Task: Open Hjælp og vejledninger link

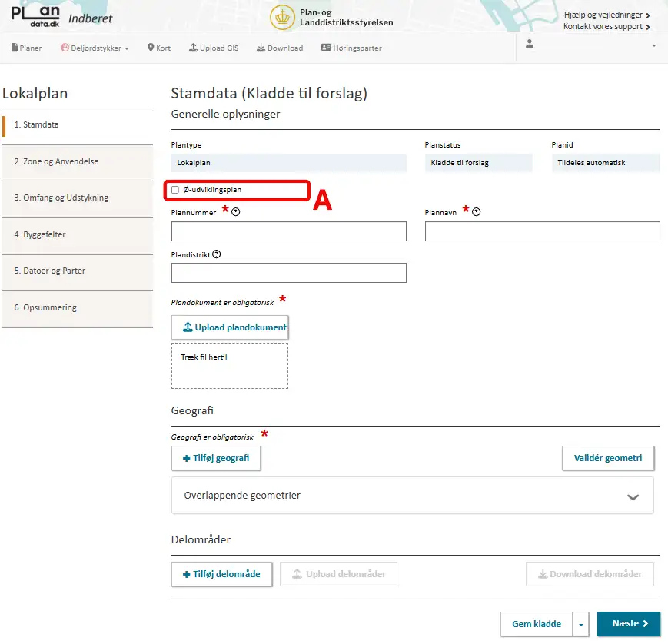Action: (607, 15)
